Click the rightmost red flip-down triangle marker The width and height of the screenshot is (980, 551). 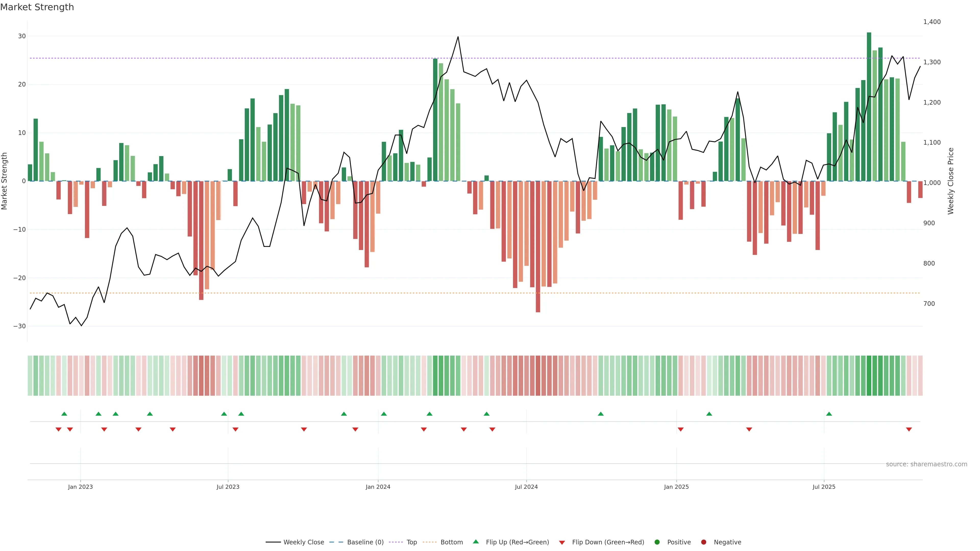tap(909, 429)
